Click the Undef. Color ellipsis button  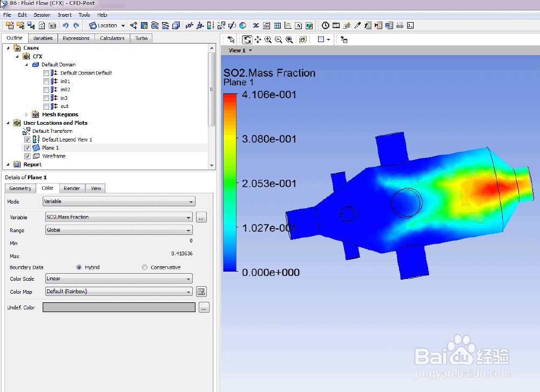pos(204,307)
